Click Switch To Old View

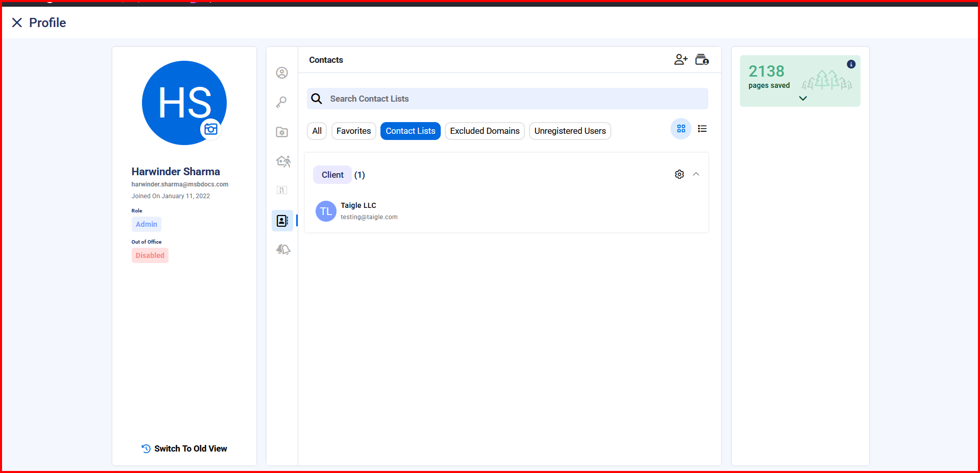pyautogui.click(x=184, y=448)
